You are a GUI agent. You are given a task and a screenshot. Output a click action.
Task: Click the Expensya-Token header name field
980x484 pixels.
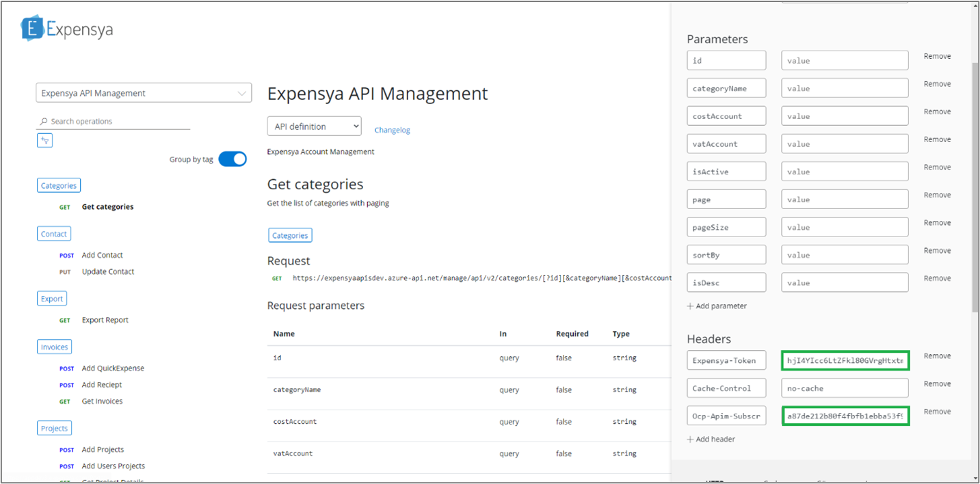tap(726, 360)
